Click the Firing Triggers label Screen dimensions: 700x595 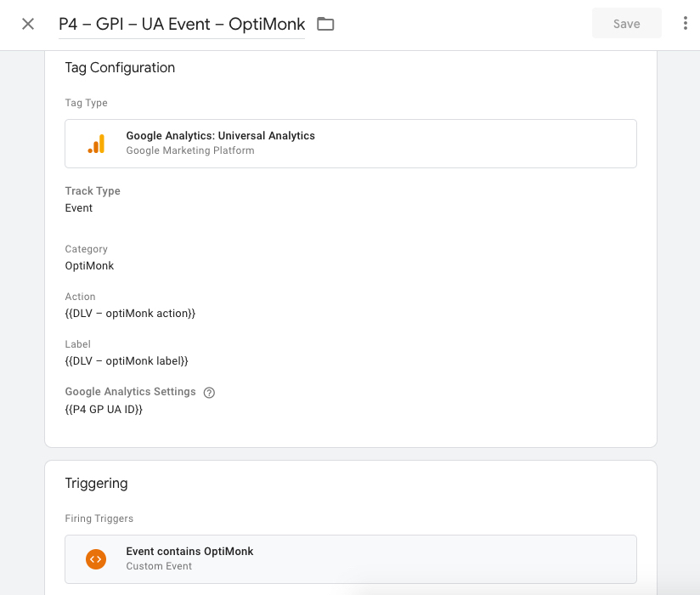[x=99, y=518]
